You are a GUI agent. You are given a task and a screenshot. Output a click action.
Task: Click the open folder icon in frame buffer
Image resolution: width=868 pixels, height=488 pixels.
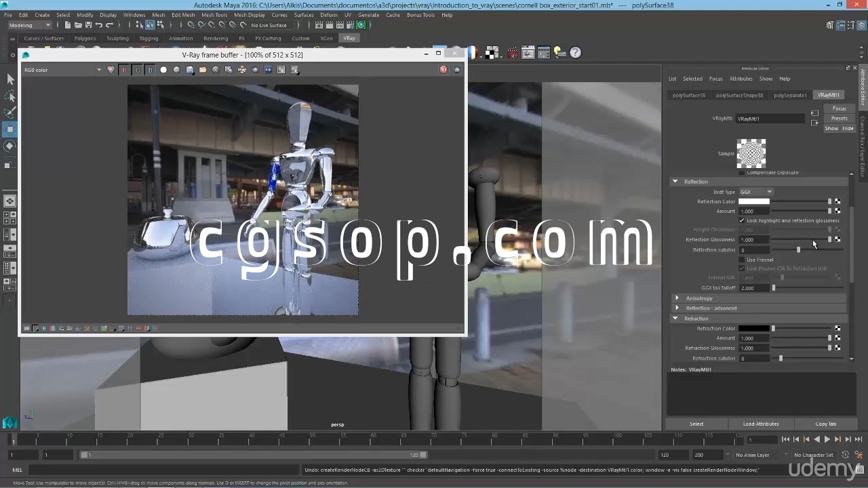click(x=203, y=70)
